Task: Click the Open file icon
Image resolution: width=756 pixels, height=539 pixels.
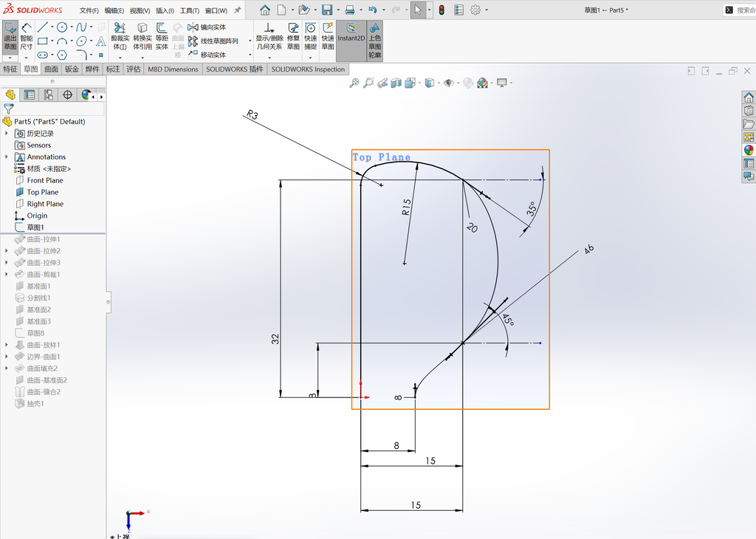Action: (x=303, y=10)
